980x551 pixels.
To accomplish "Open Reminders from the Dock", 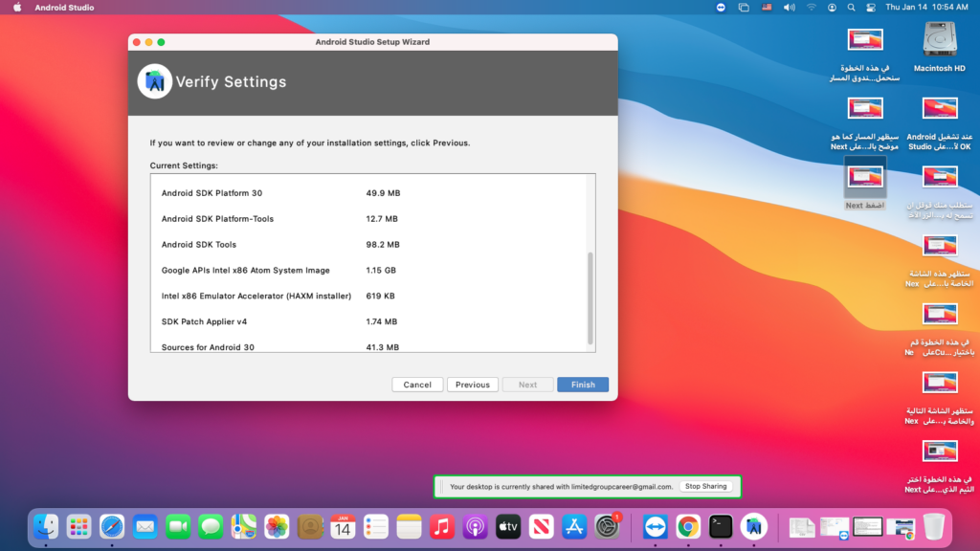I will point(375,527).
